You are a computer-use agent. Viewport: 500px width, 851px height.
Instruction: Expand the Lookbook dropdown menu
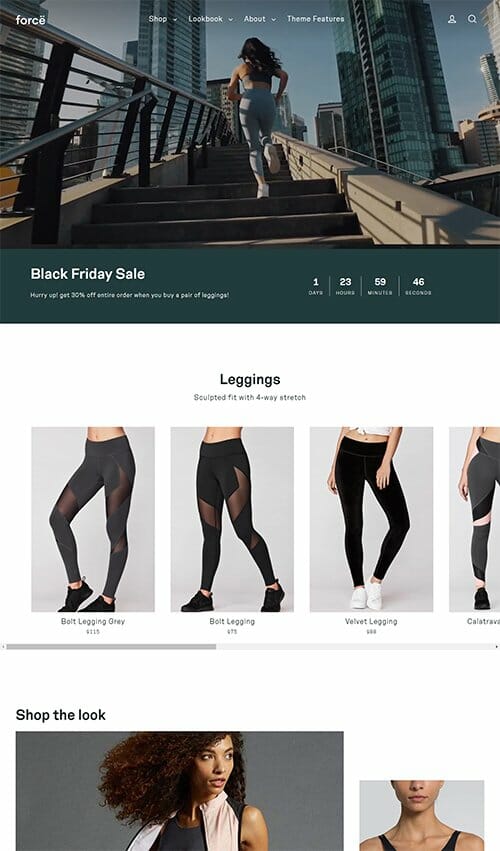(x=211, y=19)
